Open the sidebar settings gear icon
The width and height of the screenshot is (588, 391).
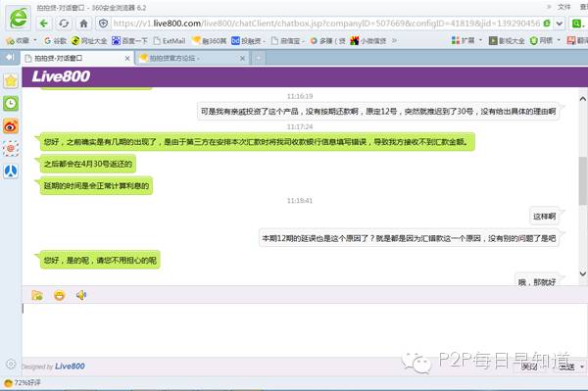(11, 364)
